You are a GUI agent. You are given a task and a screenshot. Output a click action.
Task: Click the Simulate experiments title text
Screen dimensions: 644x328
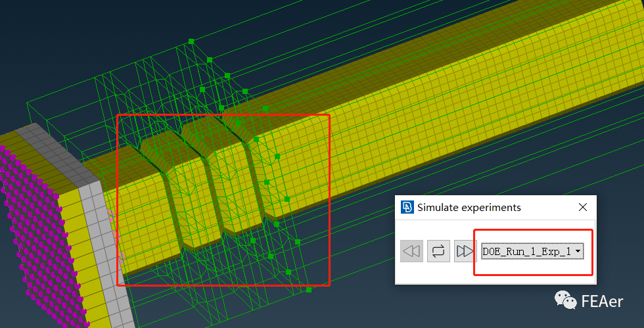[x=469, y=208]
